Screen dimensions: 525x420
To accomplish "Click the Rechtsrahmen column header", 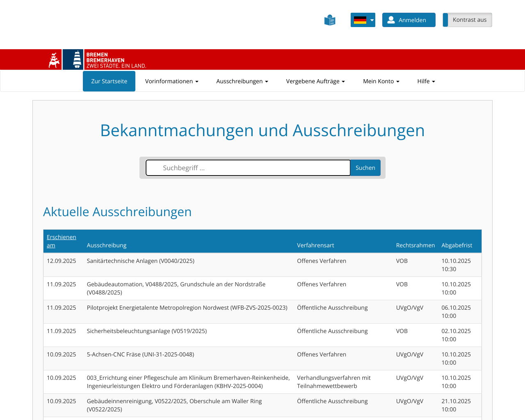I will (x=415, y=245).
